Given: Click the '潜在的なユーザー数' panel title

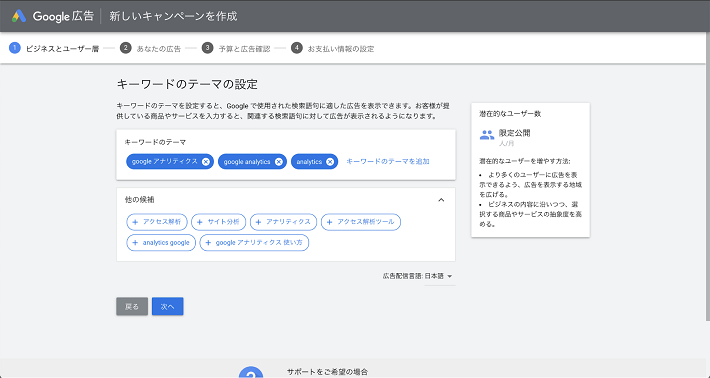Looking at the screenshot, I should click(510, 114).
